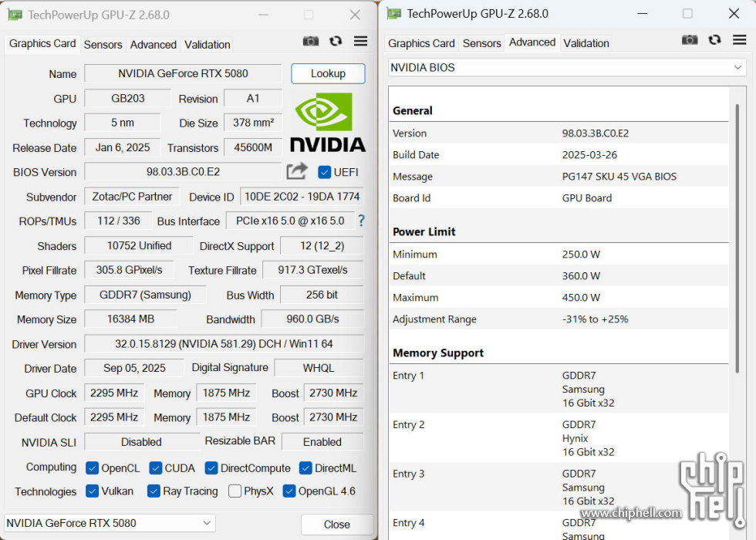Viewport: 756px width, 540px height.
Task: Click the screenshot camera icon in left window
Action: pyautogui.click(x=311, y=42)
